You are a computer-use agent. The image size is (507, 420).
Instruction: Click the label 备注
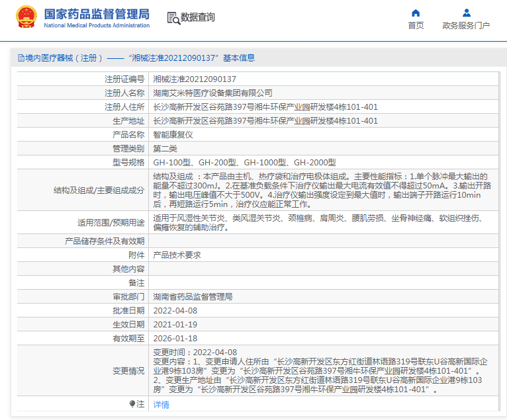tap(136, 283)
